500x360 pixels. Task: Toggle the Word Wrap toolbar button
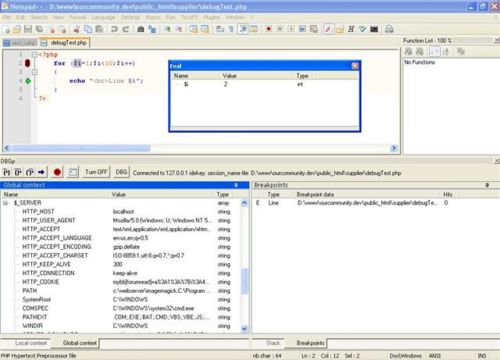220,29
